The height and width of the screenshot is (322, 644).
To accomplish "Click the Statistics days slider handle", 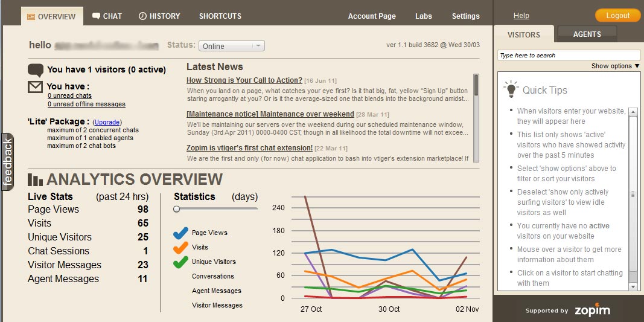I will click(x=177, y=209).
